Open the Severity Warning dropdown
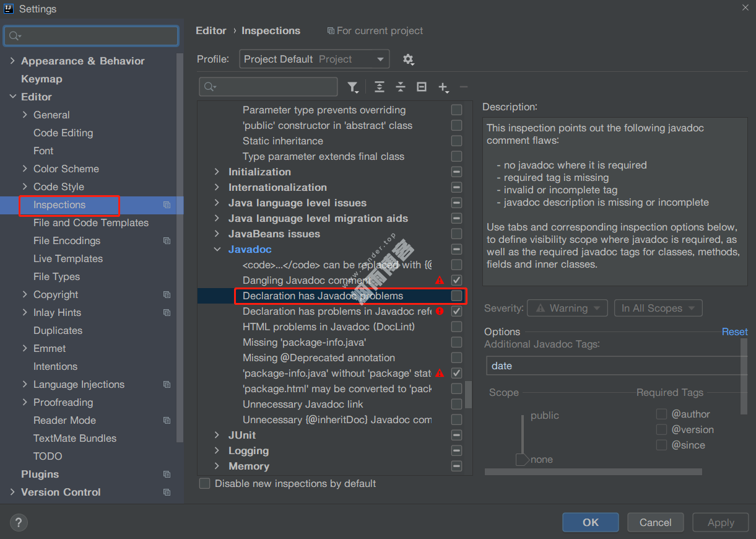 567,308
